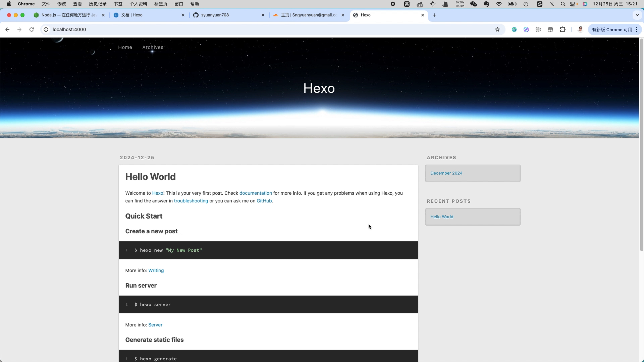644x362 pixels.
Task: Reload the localhost:4000 page
Action: [32, 29]
